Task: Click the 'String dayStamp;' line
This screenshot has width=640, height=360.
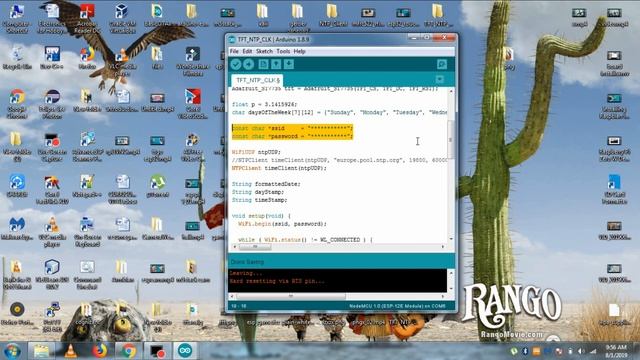Action: 258,192
